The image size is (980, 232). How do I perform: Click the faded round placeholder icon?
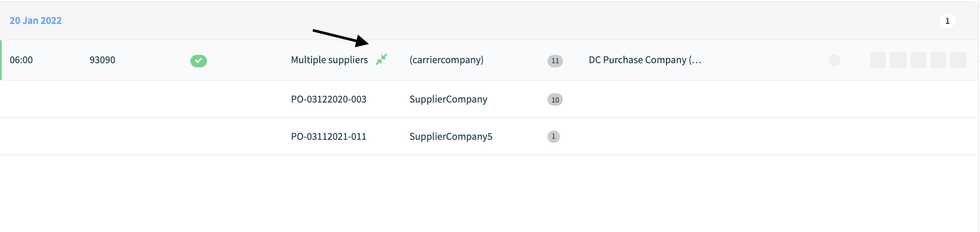pos(835,60)
